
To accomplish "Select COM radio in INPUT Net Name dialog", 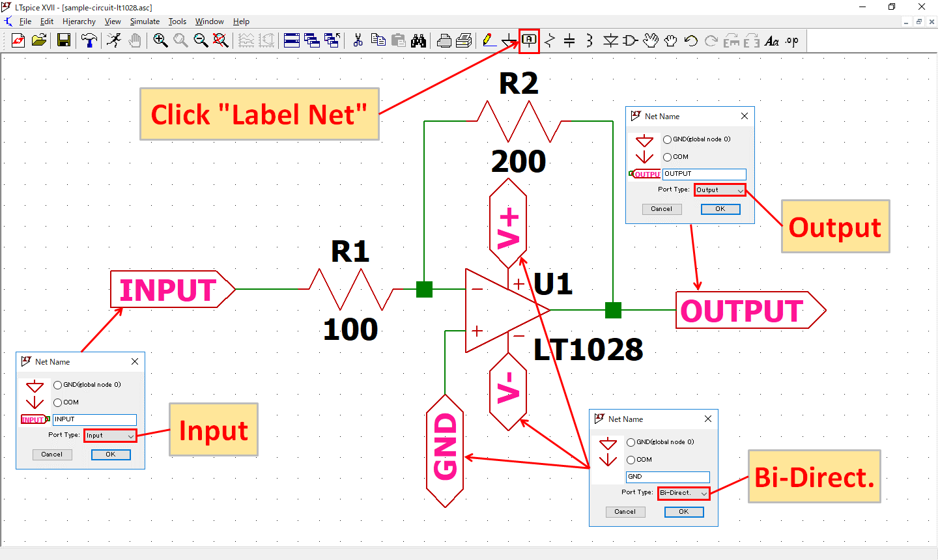I will pos(57,402).
